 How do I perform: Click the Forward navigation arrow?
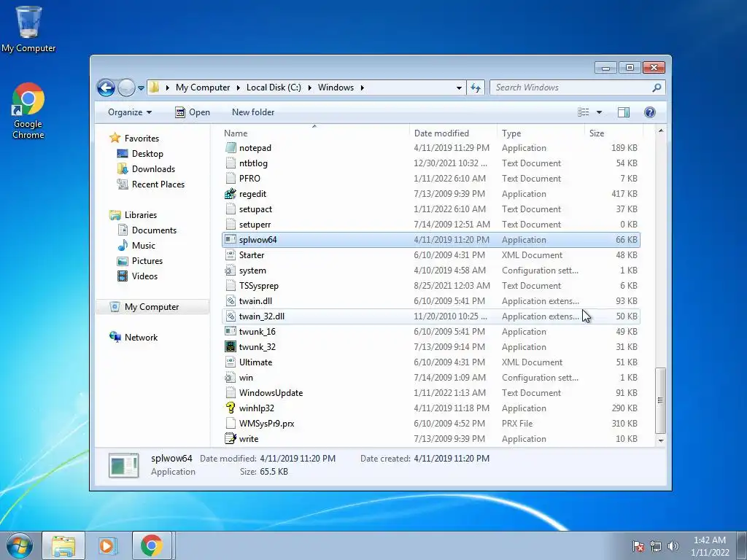125,87
